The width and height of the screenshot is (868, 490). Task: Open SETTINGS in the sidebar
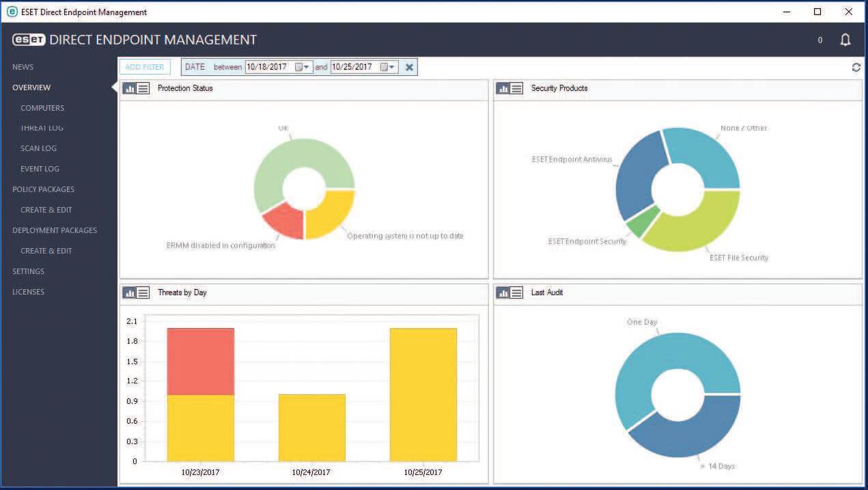point(28,271)
